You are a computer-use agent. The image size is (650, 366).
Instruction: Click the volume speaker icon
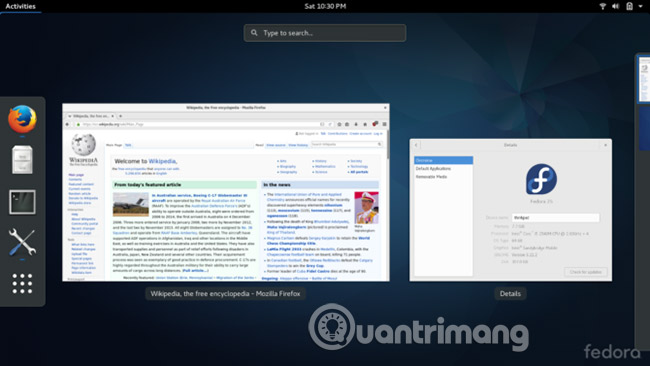[x=616, y=6]
